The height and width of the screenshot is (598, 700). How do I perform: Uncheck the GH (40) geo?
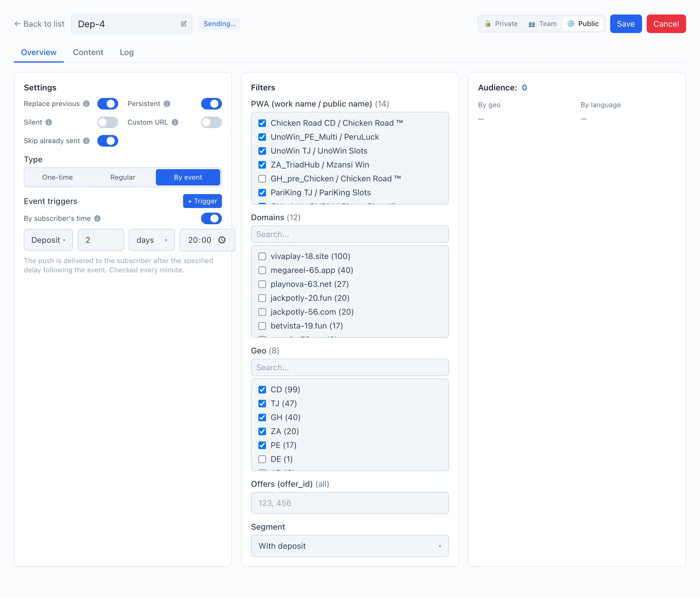point(262,417)
